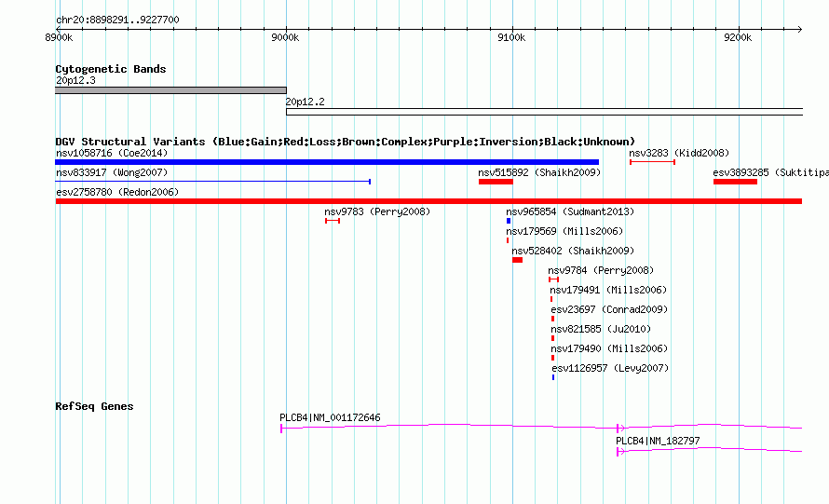Select the 20p12.2 cytogenetic band bar
This screenshot has width=829, height=504.
[545, 112]
